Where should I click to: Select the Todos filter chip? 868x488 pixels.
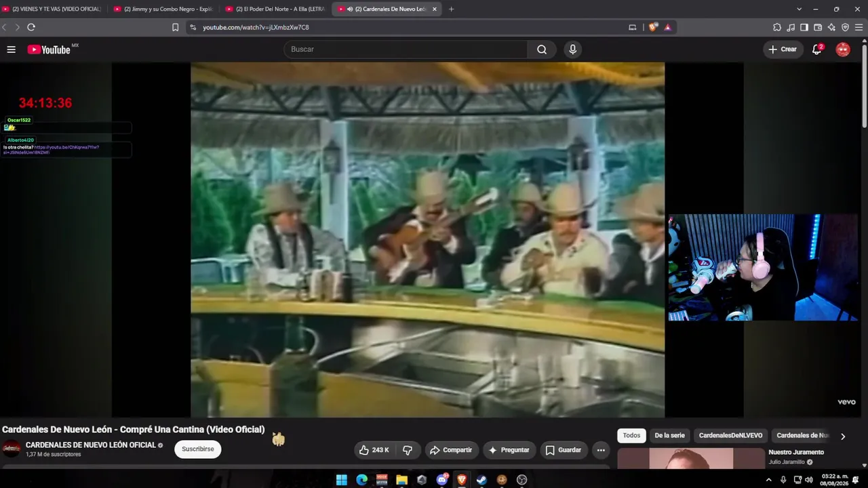click(631, 436)
